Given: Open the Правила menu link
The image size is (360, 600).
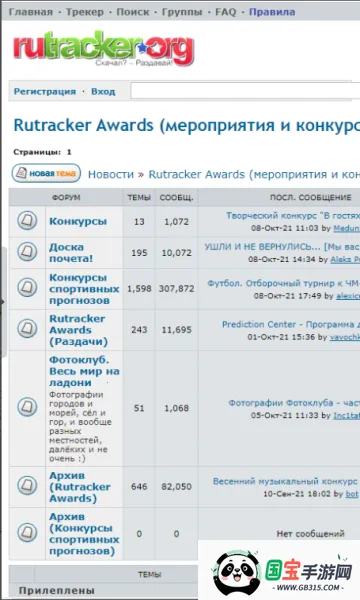Looking at the screenshot, I should coord(272,12).
